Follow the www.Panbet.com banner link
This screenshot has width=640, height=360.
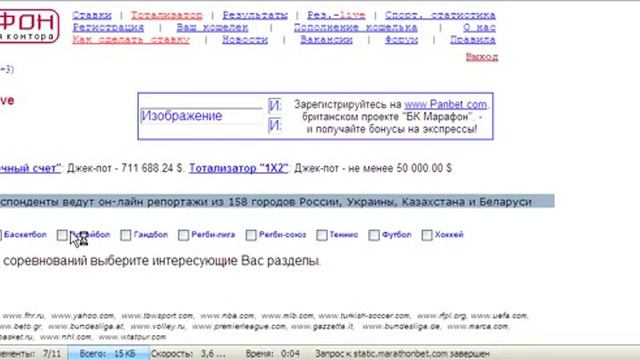pos(446,104)
